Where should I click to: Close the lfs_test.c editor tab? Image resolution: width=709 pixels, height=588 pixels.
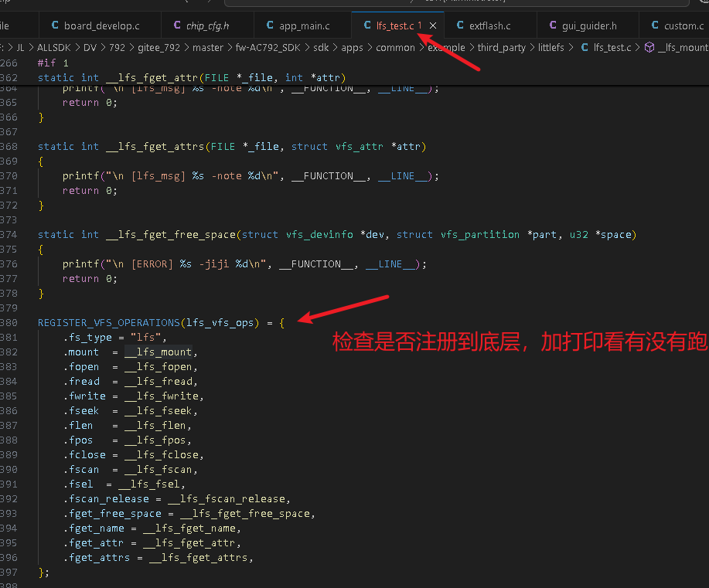pyautogui.click(x=433, y=25)
